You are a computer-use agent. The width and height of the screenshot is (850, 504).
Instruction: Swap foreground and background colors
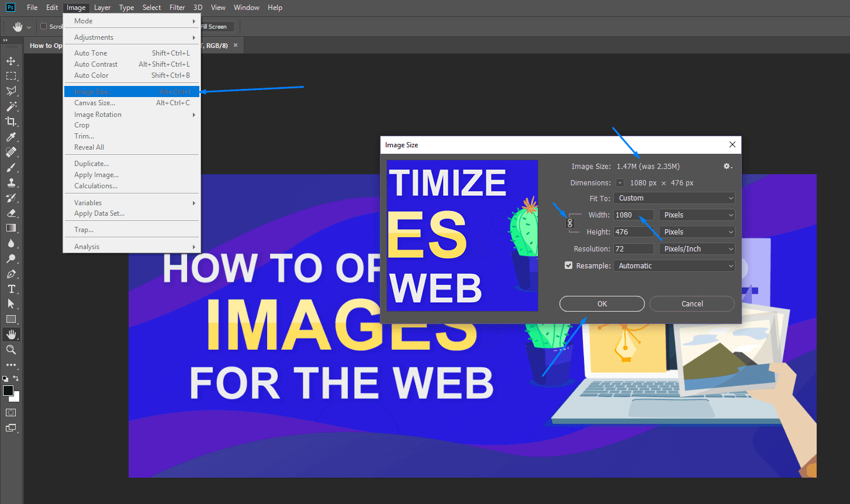[16, 378]
